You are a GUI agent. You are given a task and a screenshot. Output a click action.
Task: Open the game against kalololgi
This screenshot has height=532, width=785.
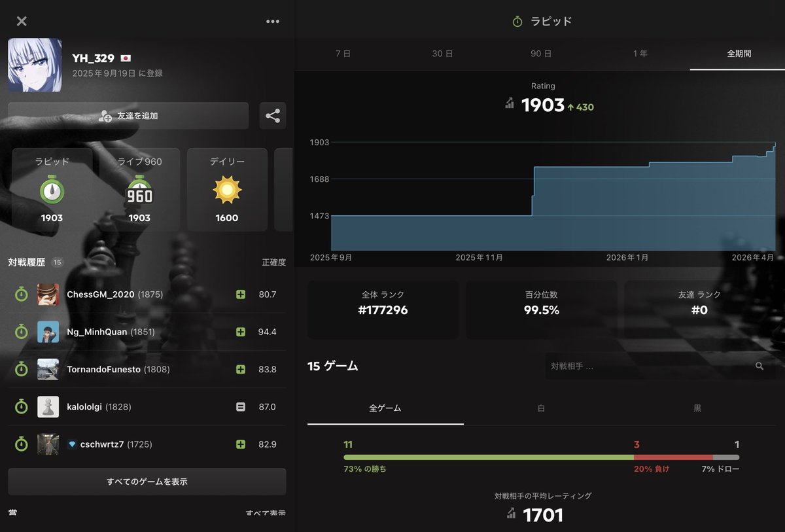[x=147, y=406]
